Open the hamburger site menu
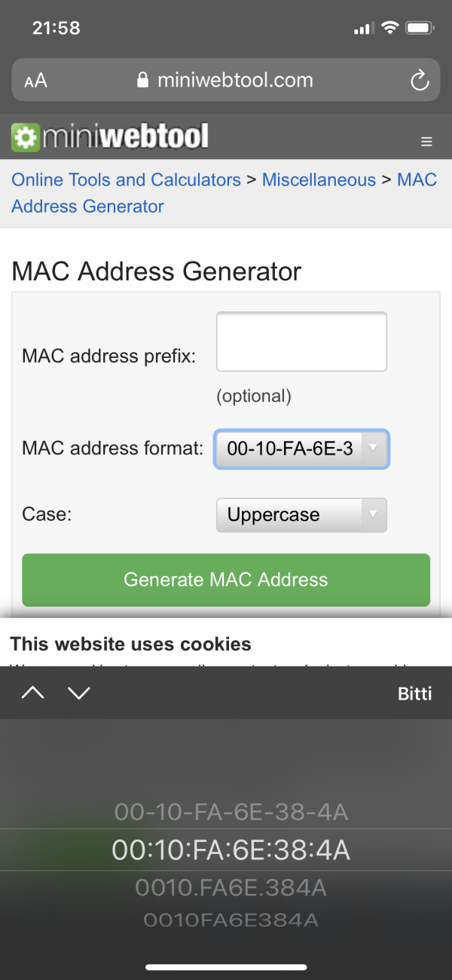The image size is (452, 980). (427, 142)
